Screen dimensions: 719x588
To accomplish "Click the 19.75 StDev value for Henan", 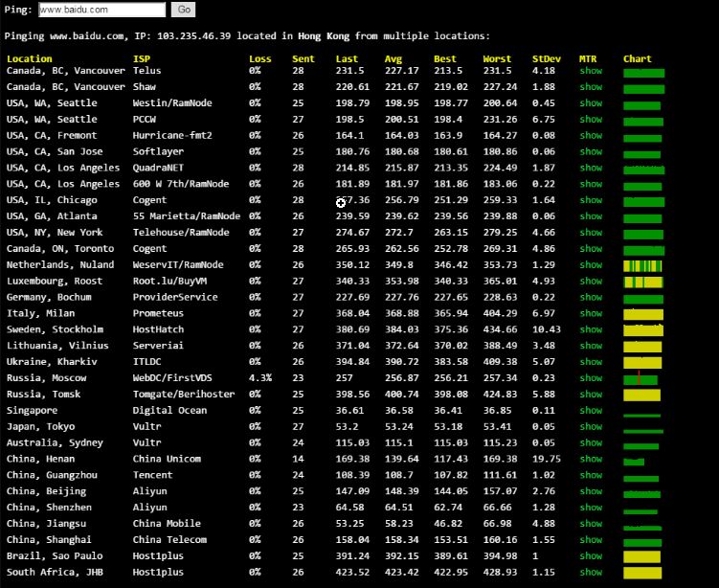I will 546,459.
